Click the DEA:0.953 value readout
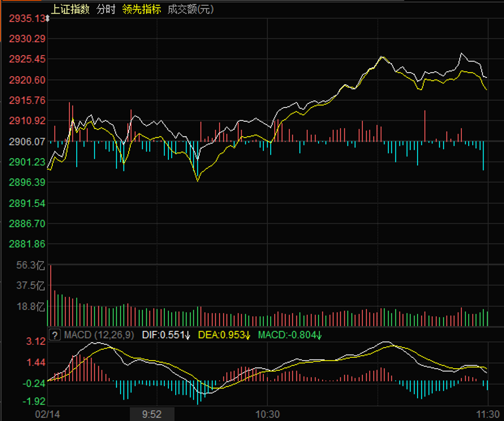504x421 pixels. tap(221, 335)
